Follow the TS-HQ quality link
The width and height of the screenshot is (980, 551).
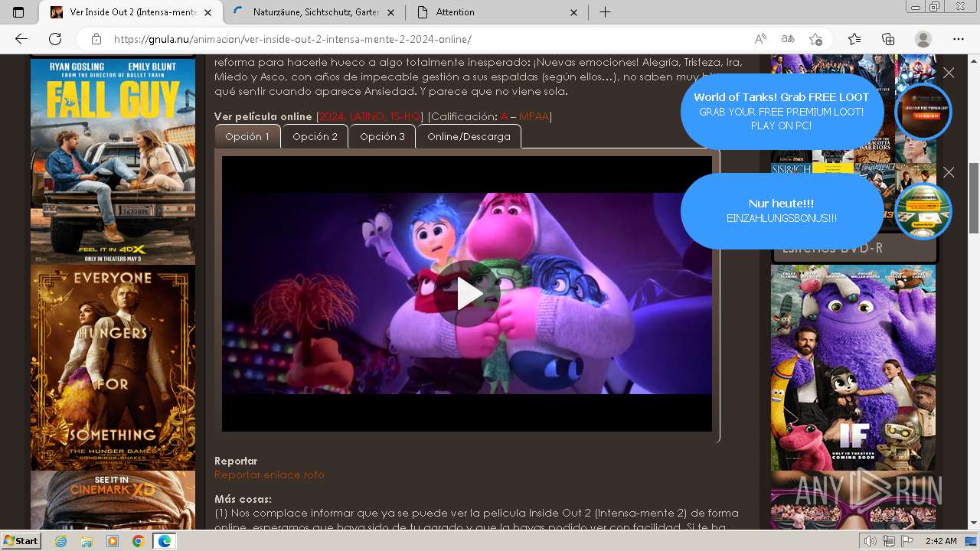(404, 116)
